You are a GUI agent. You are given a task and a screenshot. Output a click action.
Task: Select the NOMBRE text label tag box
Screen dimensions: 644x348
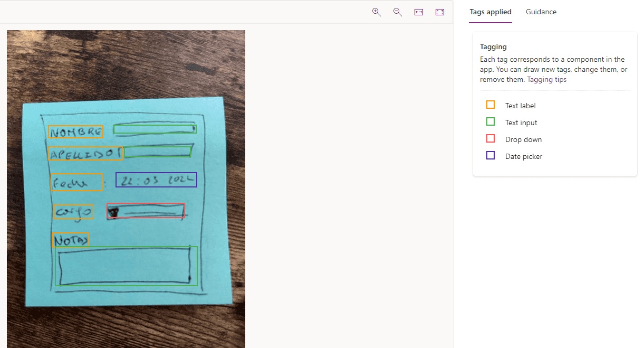click(x=76, y=132)
